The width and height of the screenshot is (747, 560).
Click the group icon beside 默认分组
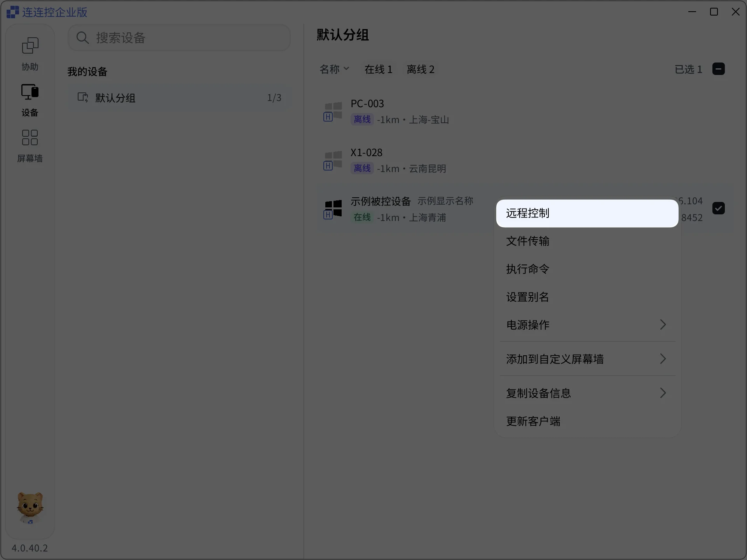(x=83, y=97)
